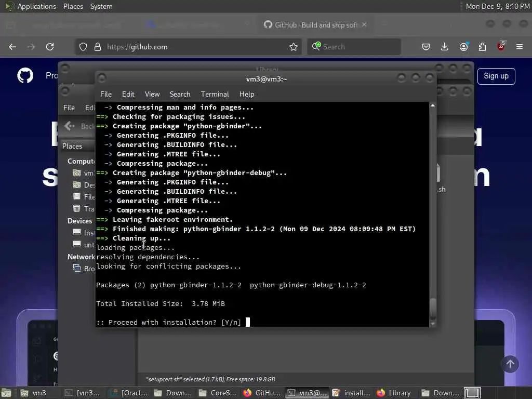This screenshot has width=532, height=399.
Task: Click the Firefox forward arrow
Action: coord(31,47)
